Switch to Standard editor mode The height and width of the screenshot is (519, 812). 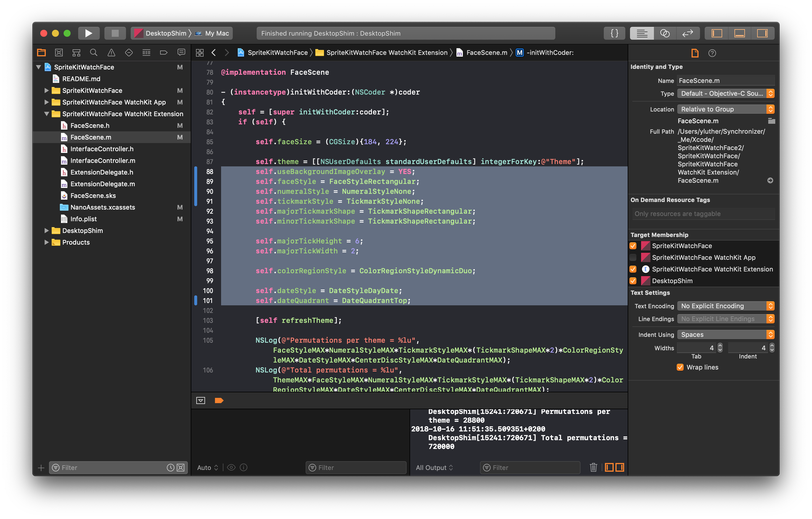[x=642, y=33]
